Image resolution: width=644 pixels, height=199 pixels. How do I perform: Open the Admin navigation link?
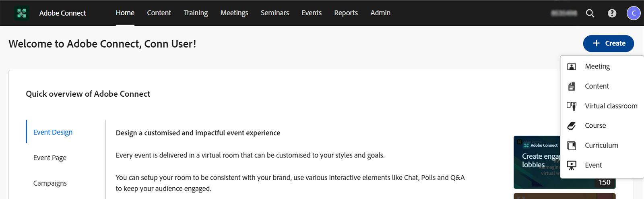(x=380, y=13)
